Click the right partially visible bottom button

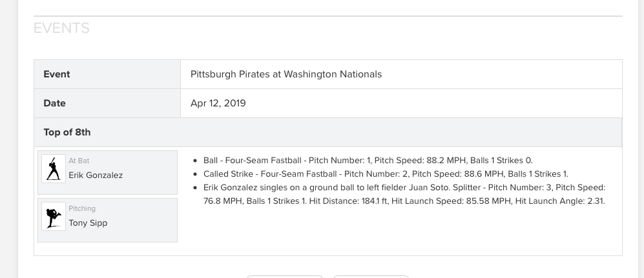point(371,277)
